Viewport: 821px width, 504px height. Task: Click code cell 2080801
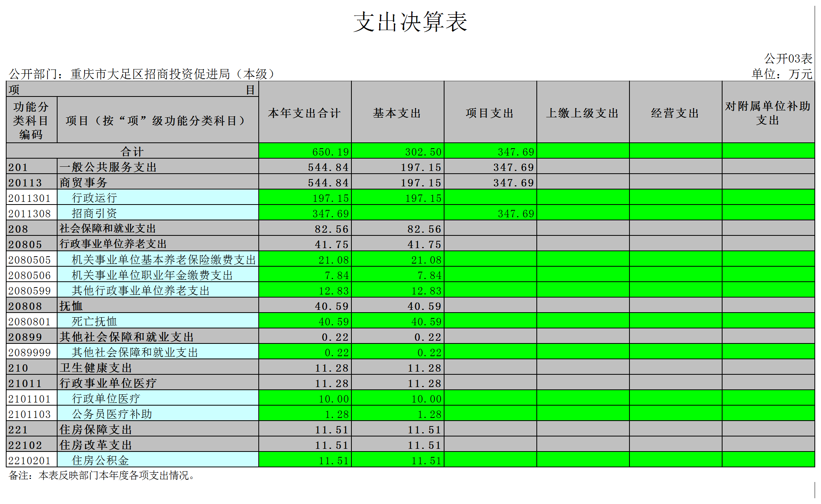point(32,321)
